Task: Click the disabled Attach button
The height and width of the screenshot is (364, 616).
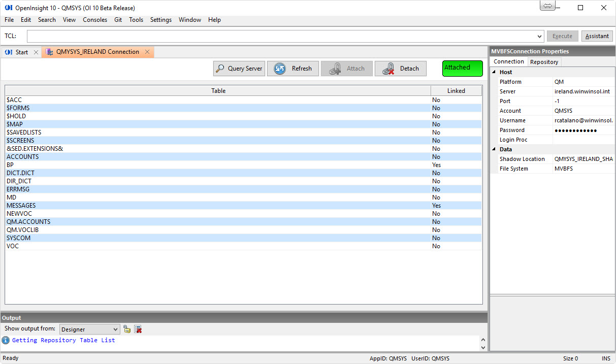Action: [x=347, y=69]
